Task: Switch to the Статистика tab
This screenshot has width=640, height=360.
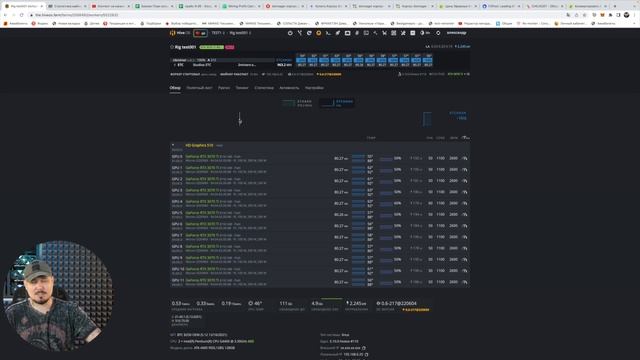Action: point(264,88)
